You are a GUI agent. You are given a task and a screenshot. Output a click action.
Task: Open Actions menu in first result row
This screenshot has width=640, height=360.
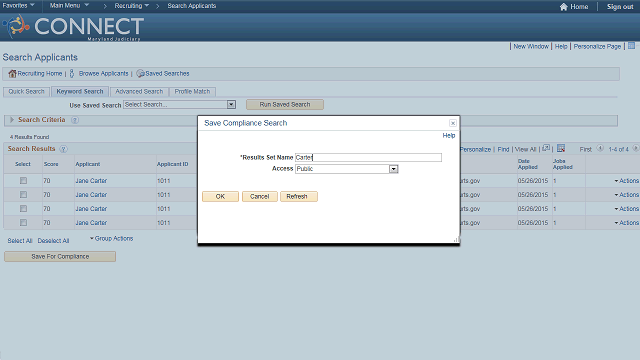627,180
